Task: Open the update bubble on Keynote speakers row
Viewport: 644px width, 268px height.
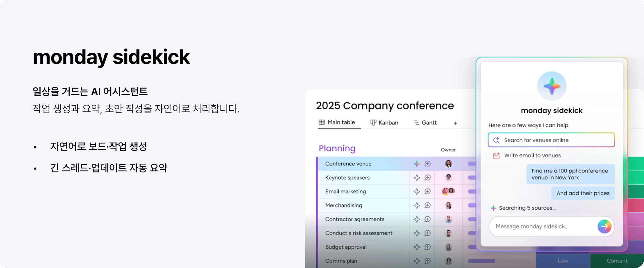Action: (x=428, y=178)
